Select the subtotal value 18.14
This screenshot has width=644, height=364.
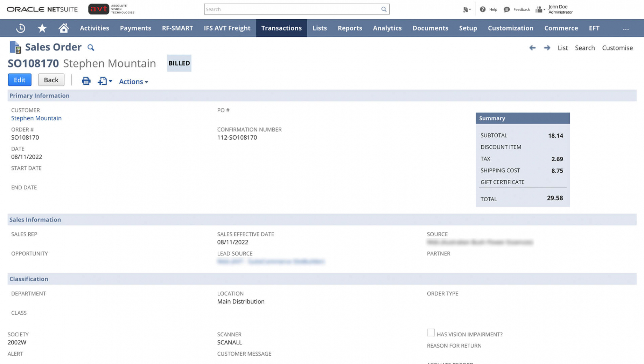tap(555, 136)
